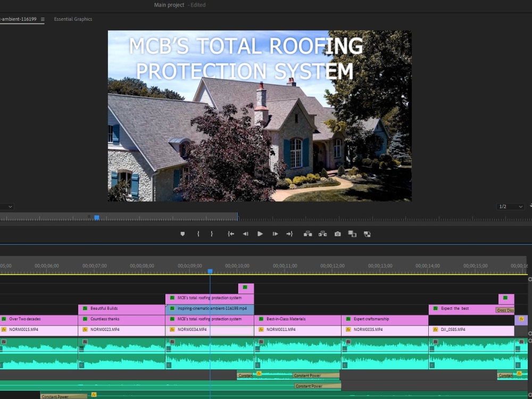Screen dimensions: 532x399
Task: Select the small purple clip with yellow fx badge
Action: pos(521,320)
